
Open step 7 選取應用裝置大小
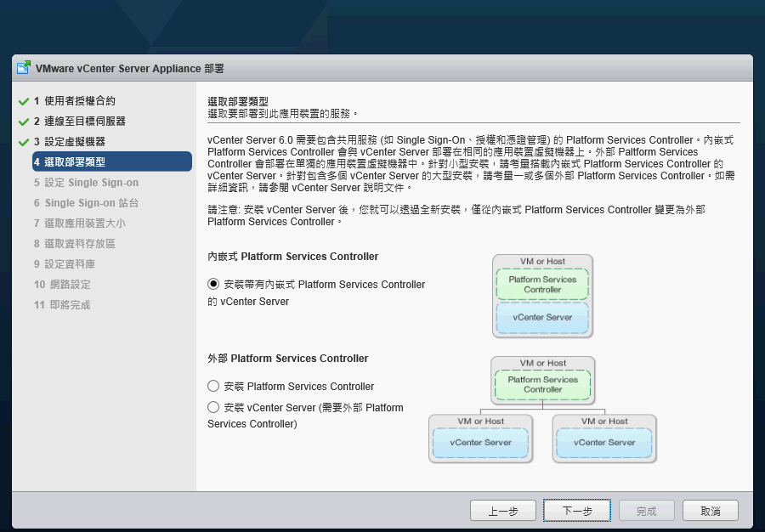[x=80, y=224]
